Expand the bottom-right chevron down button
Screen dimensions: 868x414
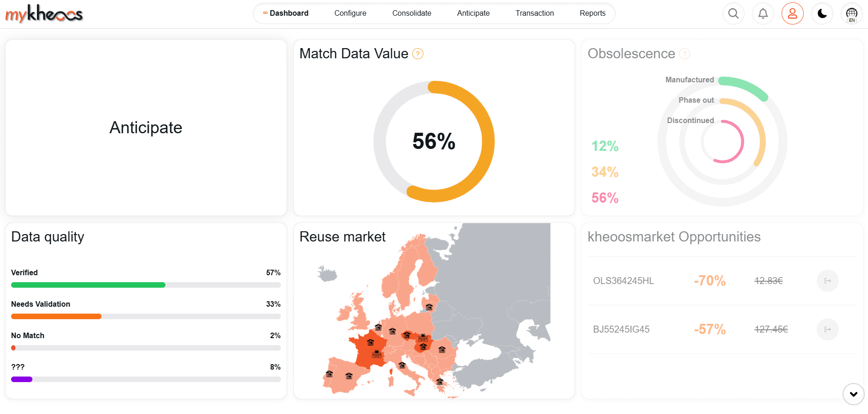[x=853, y=394]
